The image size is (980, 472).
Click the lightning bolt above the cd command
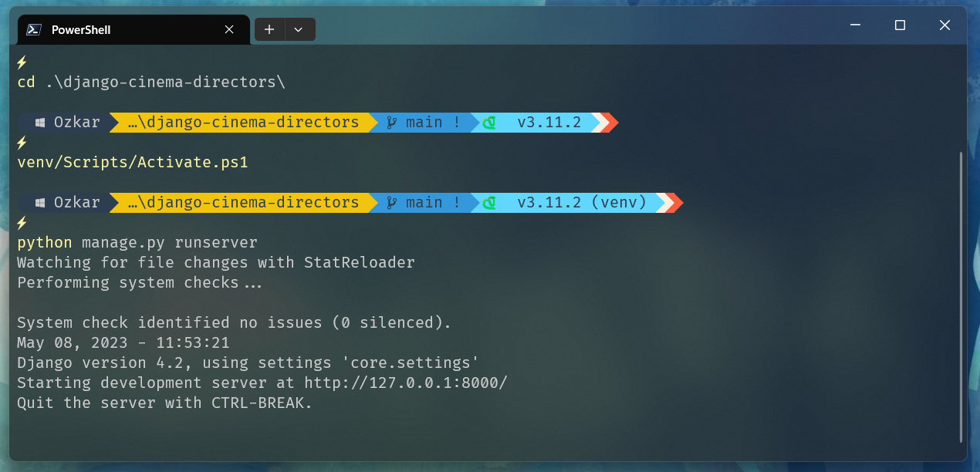point(22,62)
